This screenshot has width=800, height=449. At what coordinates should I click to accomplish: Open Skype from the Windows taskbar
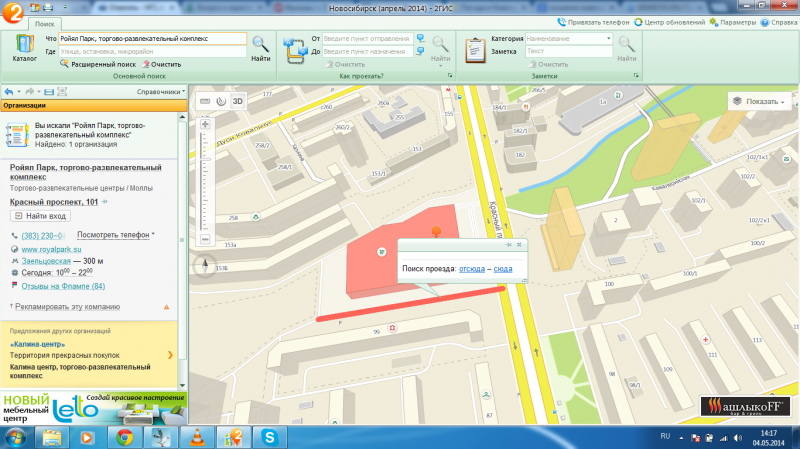click(x=268, y=437)
